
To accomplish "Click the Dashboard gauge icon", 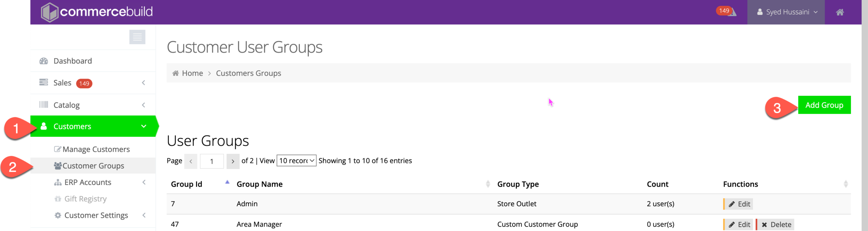I will click(44, 61).
